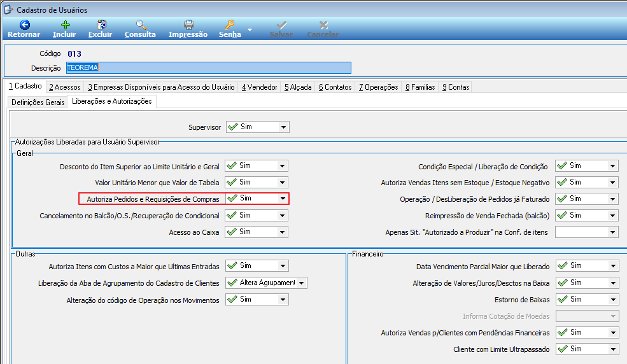The width and height of the screenshot is (627, 364).
Task: Open Consulta magnifier icon
Action: click(141, 25)
